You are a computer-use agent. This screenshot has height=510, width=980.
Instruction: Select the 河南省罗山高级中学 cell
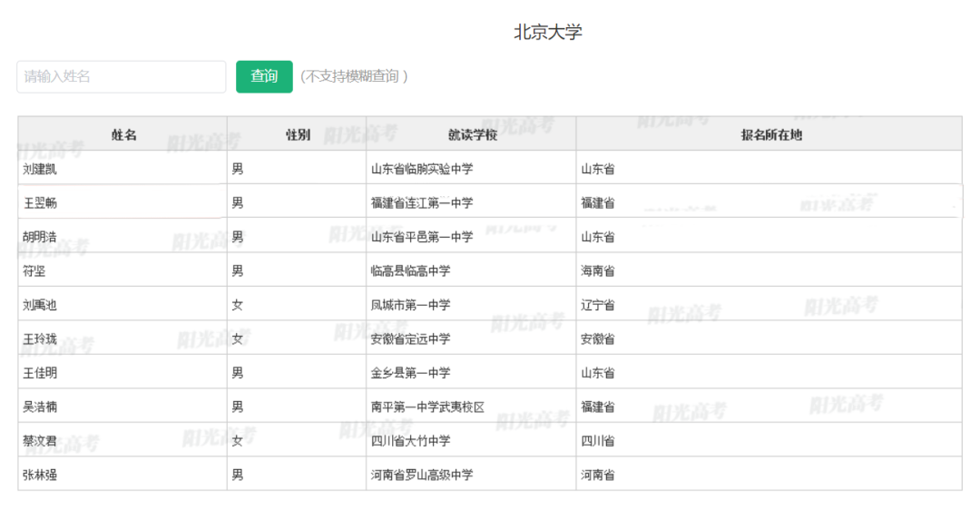click(x=422, y=475)
